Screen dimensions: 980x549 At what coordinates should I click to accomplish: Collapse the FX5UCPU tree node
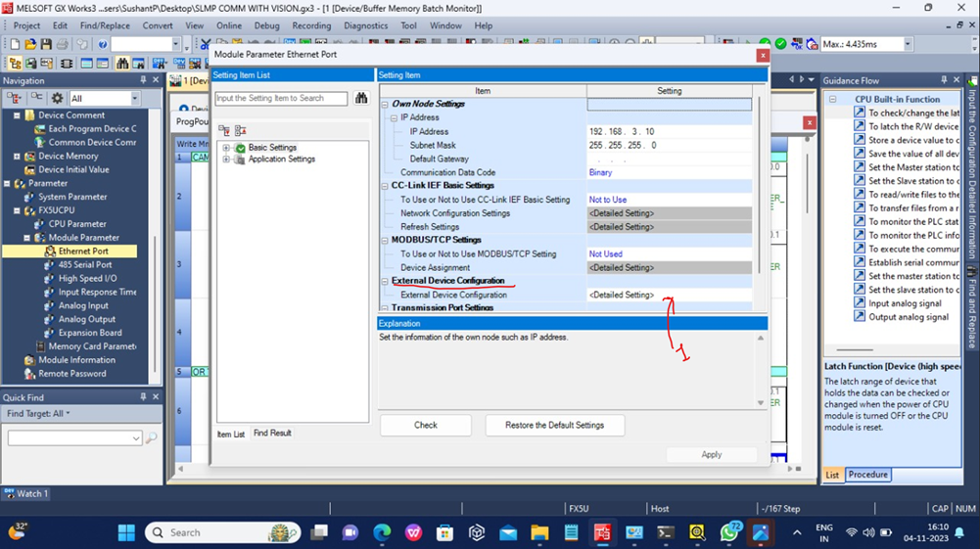pos(17,210)
